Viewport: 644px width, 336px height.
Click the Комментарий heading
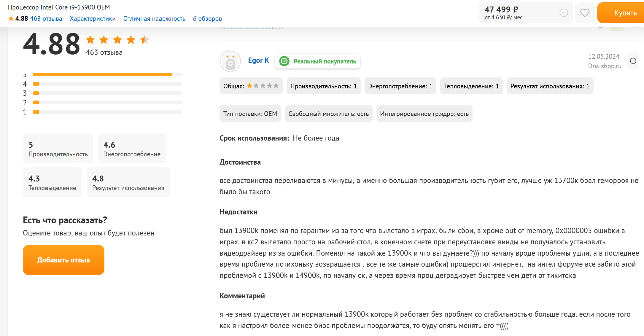[242, 296]
